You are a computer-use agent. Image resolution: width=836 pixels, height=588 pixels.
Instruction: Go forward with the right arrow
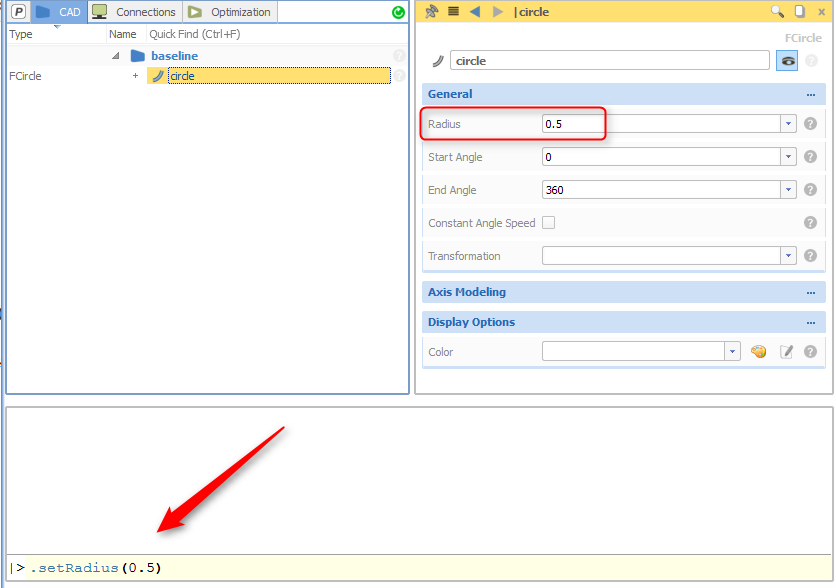[497, 12]
